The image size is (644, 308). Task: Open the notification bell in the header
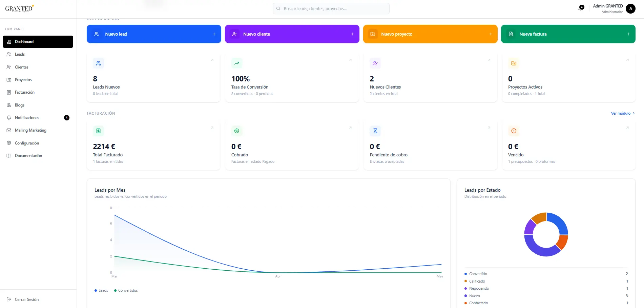(581, 8)
